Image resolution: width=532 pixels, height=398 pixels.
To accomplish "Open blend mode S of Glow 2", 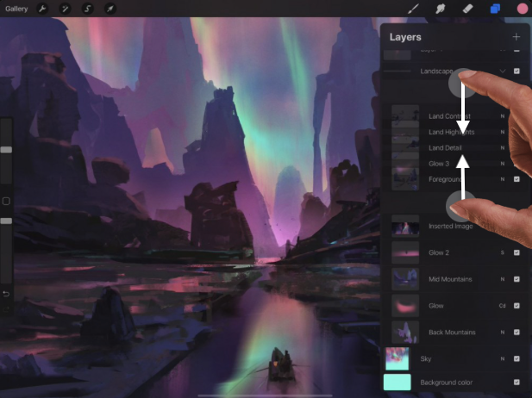I will click(503, 252).
